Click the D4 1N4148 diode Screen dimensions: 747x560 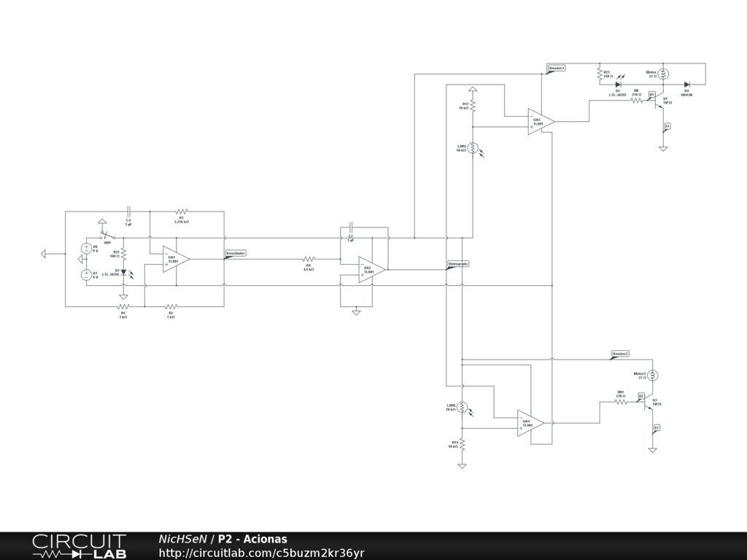pos(686,85)
